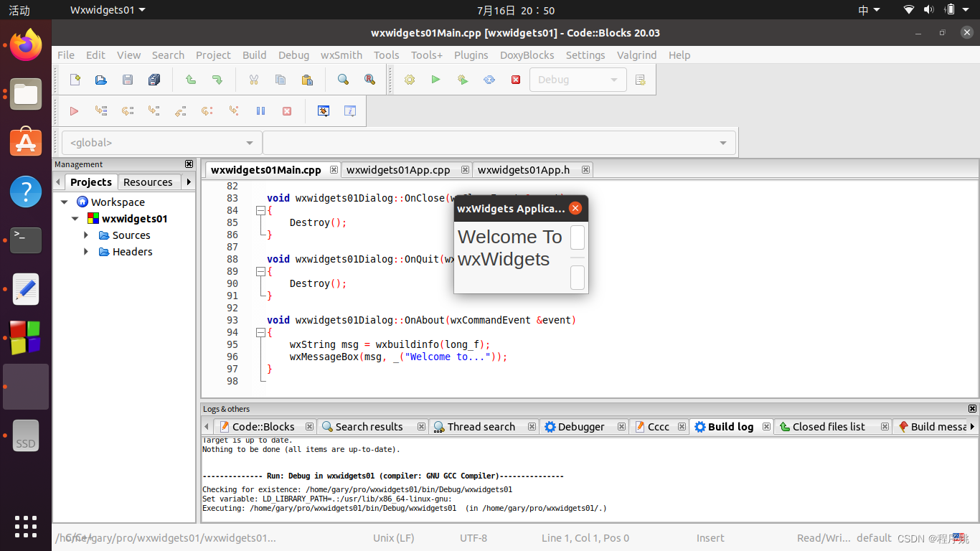Image resolution: width=980 pixels, height=551 pixels.
Task: Start the build with the Build gear icon
Action: point(409,79)
